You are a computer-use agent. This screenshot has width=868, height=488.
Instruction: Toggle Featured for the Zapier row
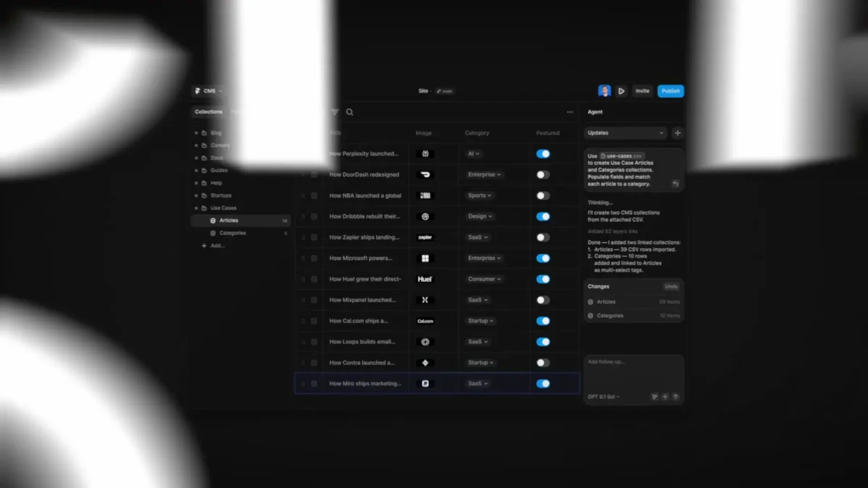click(543, 237)
